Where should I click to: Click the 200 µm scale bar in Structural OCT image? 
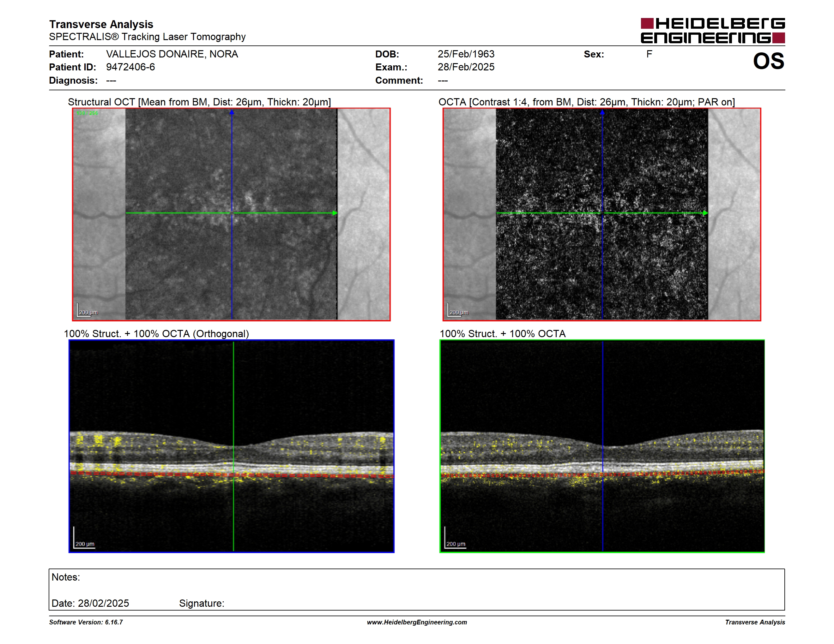click(x=88, y=310)
